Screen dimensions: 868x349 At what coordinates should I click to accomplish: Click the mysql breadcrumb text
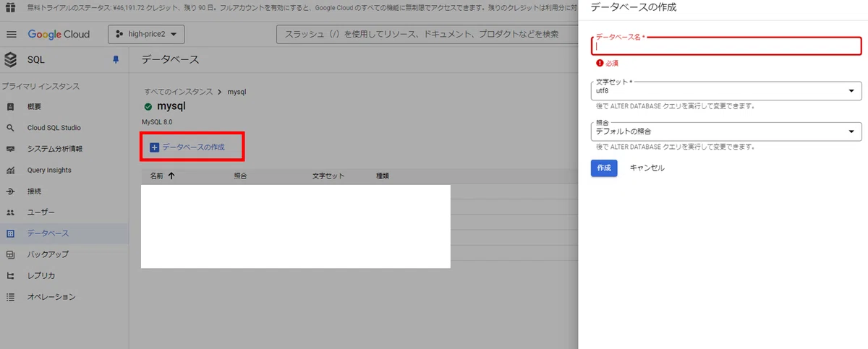coord(237,92)
